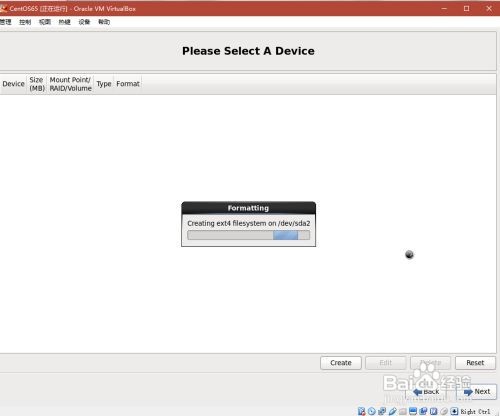
Task: Click the keyboard capture arrow icon
Action: click(x=454, y=411)
